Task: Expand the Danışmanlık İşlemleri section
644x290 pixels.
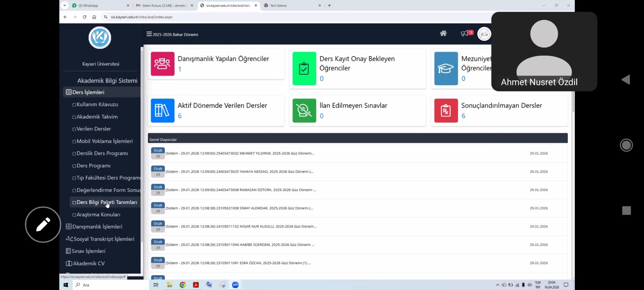Action: point(97,227)
